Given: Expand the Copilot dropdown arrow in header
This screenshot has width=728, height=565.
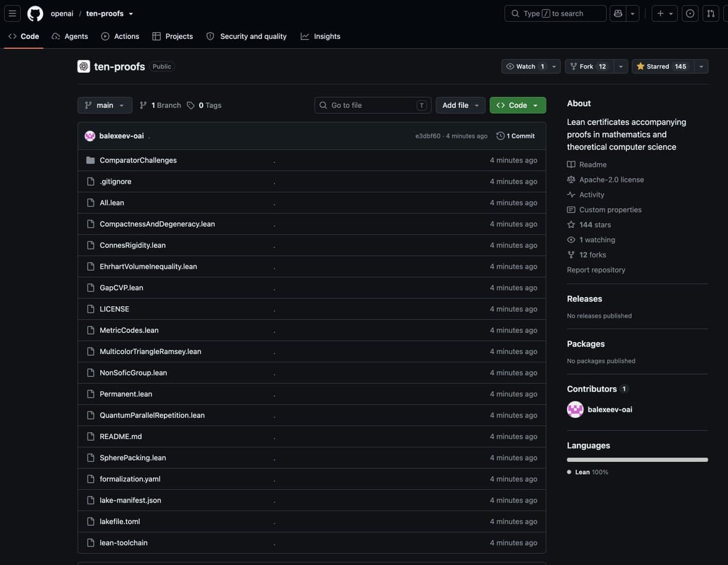Looking at the screenshot, I should click(633, 13).
